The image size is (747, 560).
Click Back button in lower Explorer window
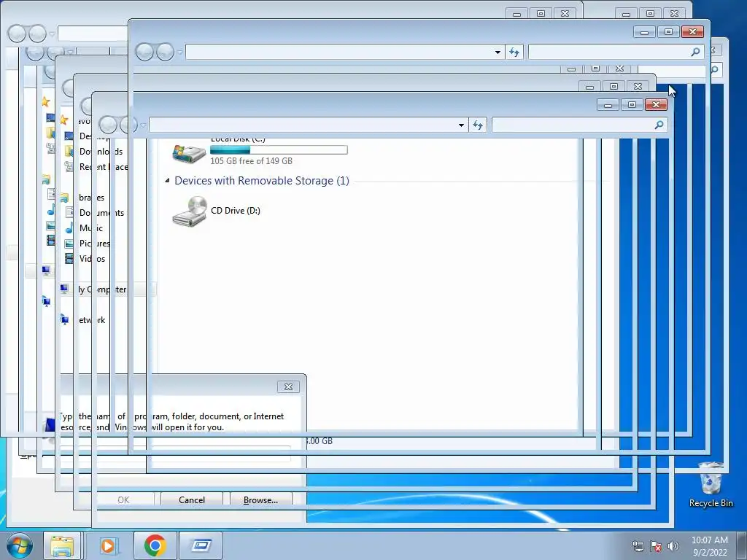[x=108, y=125]
